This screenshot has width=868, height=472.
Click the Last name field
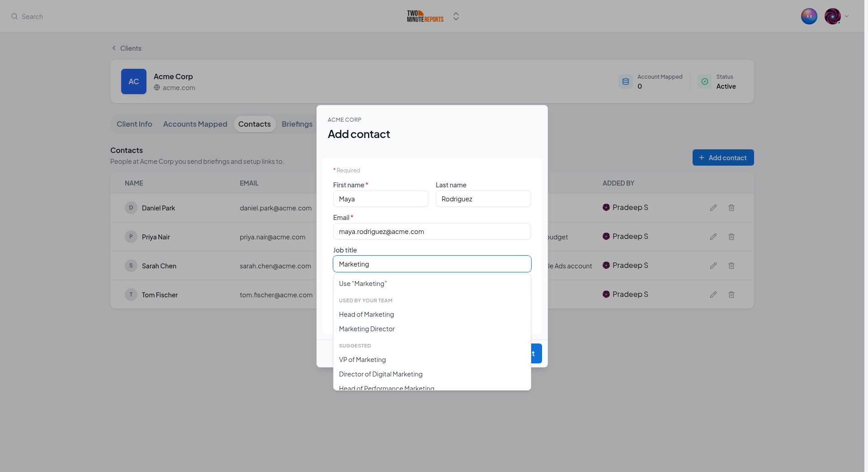[483, 199]
